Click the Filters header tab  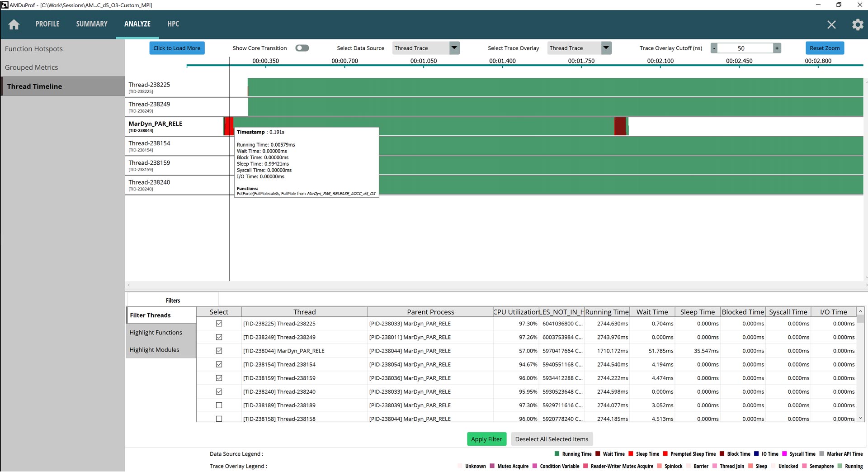click(173, 300)
